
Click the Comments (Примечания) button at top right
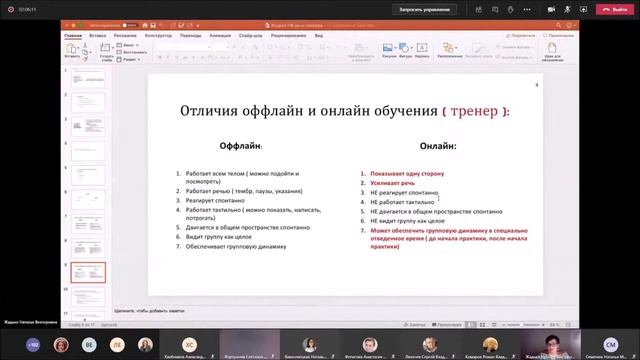[558, 36]
